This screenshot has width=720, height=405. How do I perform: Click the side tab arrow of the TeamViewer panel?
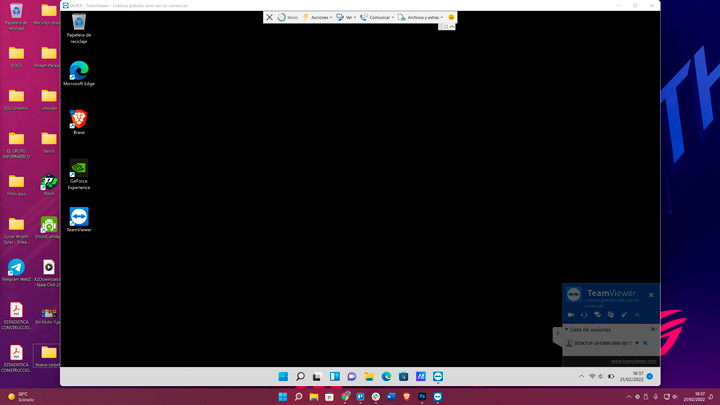point(557,333)
